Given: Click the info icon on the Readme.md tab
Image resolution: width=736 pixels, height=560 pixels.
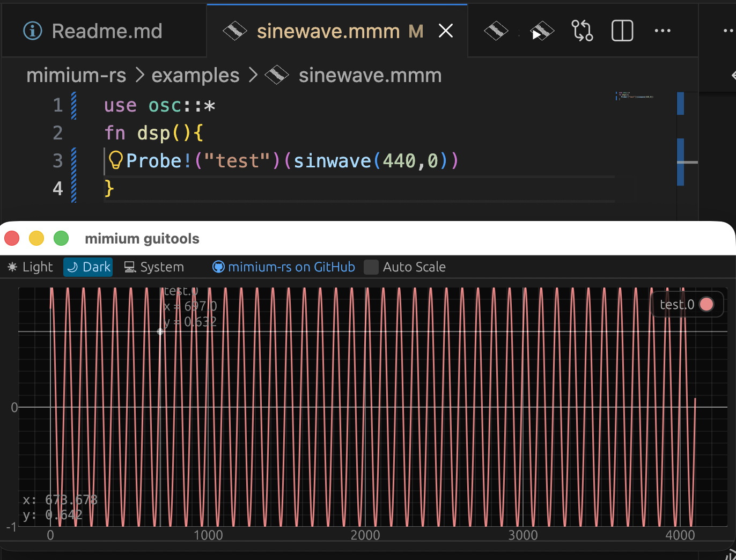Looking at the screenshot, I should (x=33, y=31).
